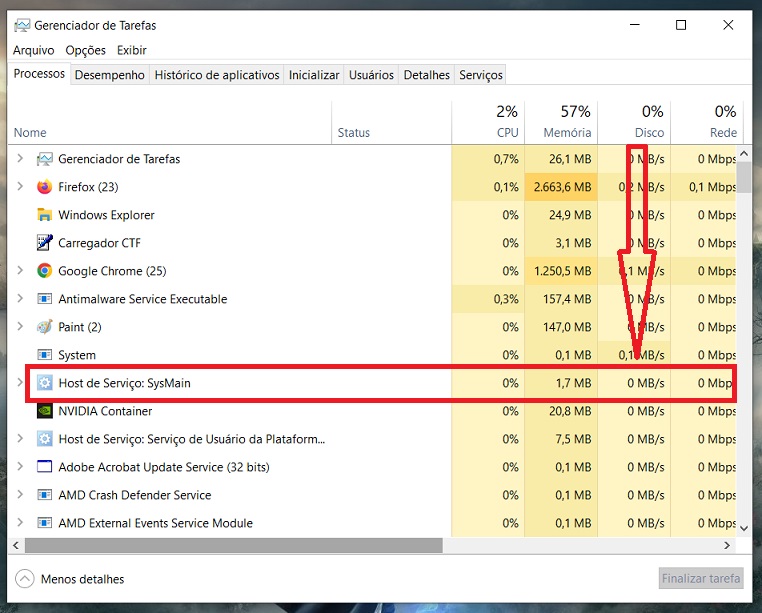The image size is (762, 613).
Task: Click the gear icon for Serviço de Usuário da Plataform
Action: (x=45, y=439)
